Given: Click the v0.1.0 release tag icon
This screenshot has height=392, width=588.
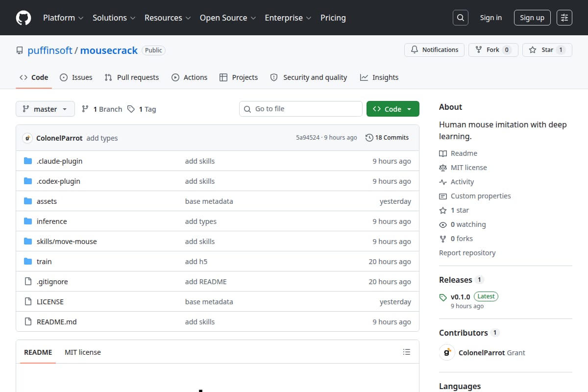Looking at the screenshot, I should pos(443,297).
